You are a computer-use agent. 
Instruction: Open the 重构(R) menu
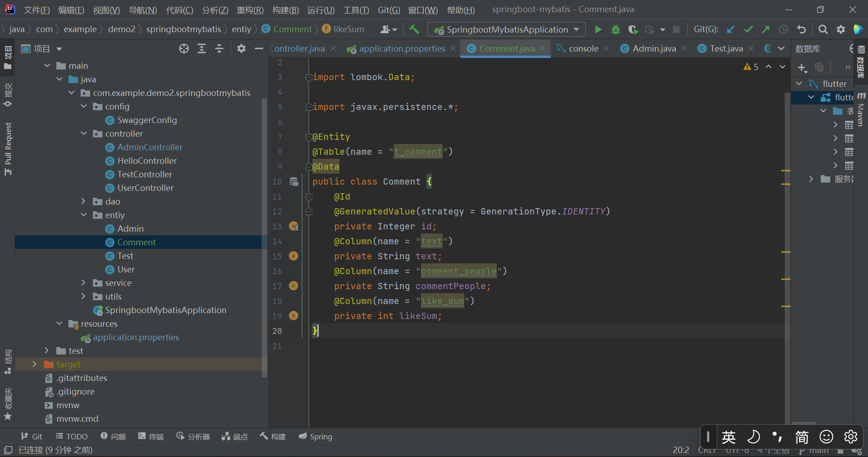point(250,10)
